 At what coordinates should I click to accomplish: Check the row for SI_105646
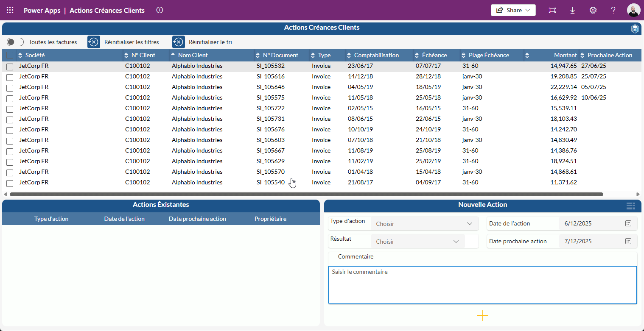point(10,88)
